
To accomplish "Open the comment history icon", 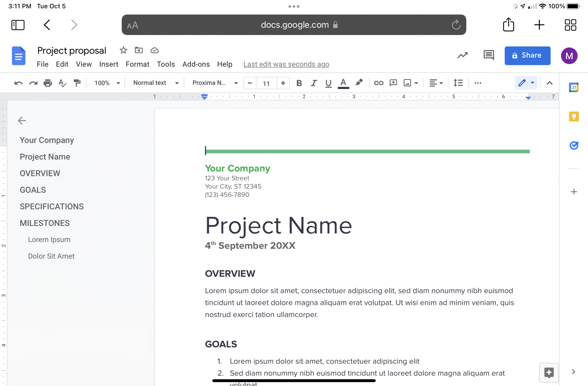I will point(489,55).
